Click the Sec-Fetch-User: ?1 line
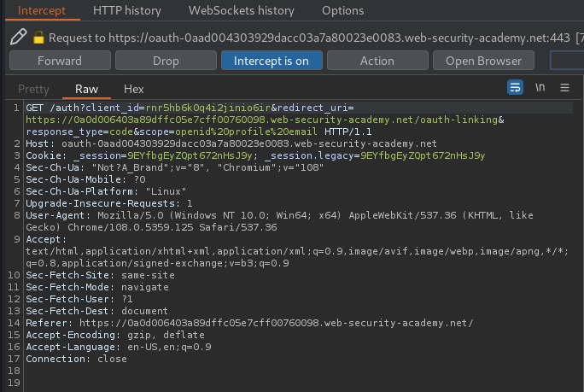The width and height of the screenshot is (584, 392). 79,299
